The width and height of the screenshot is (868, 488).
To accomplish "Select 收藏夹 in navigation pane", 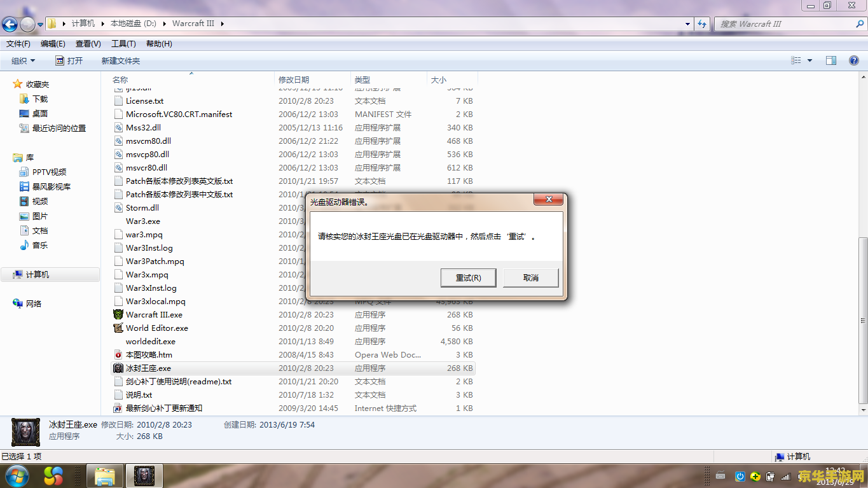I will click(x=38, y=84).
